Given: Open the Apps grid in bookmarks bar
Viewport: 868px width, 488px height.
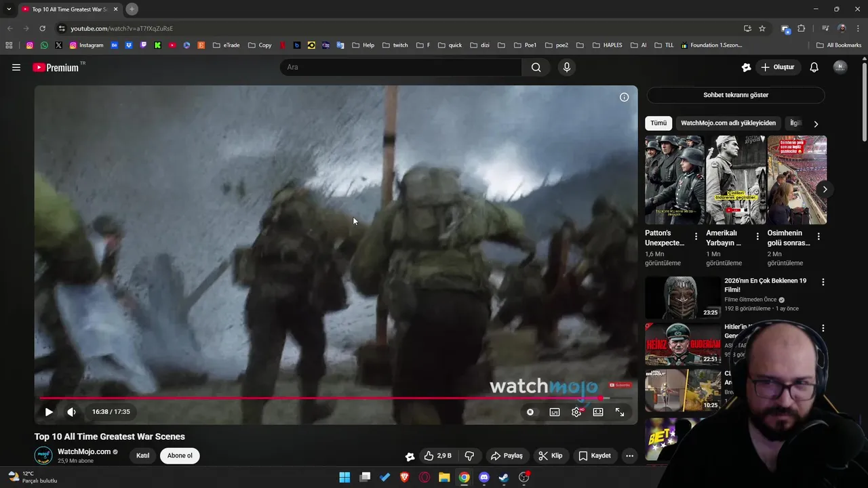Looking at the screenshot, I should click(x=9, y=45).
